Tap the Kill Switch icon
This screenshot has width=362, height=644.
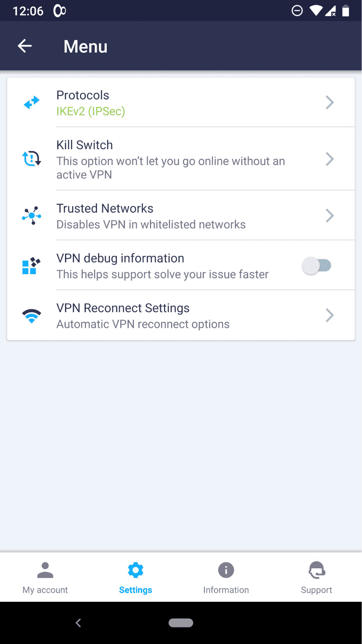tap(32, 159)
